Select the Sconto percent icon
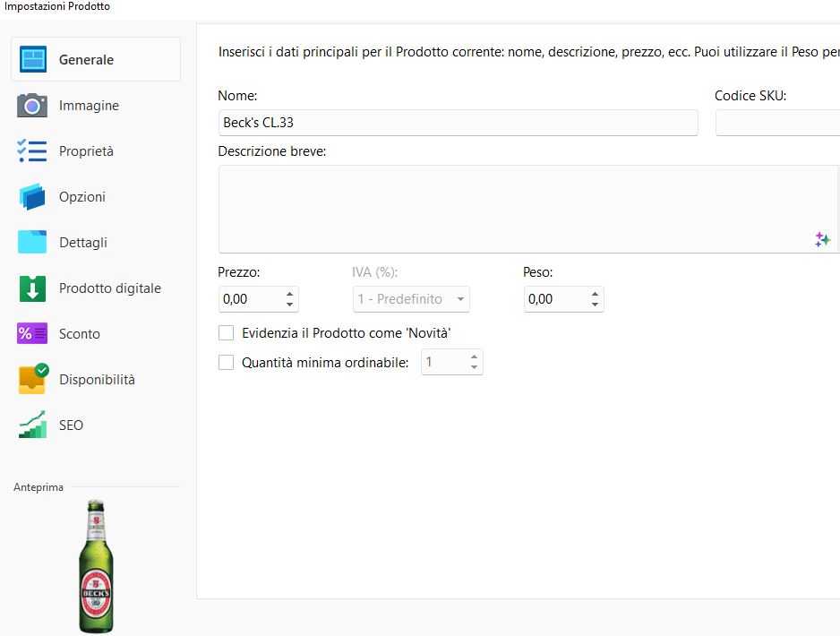 (x=32, y=334)
